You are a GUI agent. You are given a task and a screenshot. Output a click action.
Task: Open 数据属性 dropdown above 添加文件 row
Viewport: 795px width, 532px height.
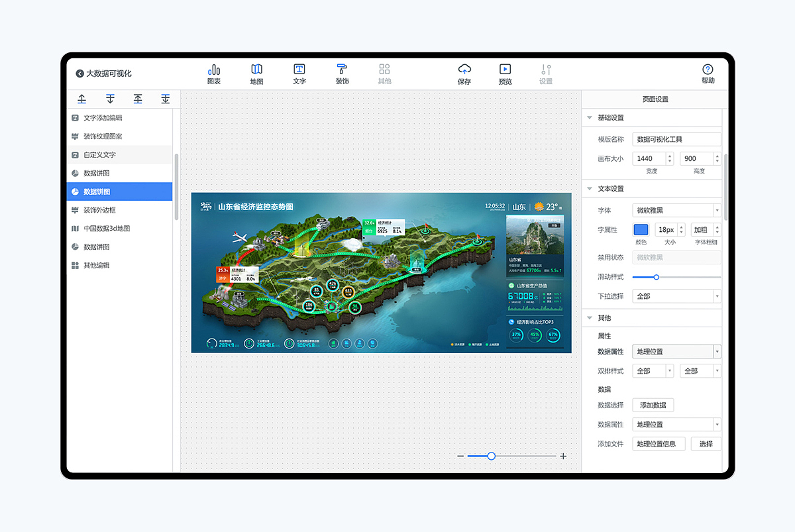point(676,424)
